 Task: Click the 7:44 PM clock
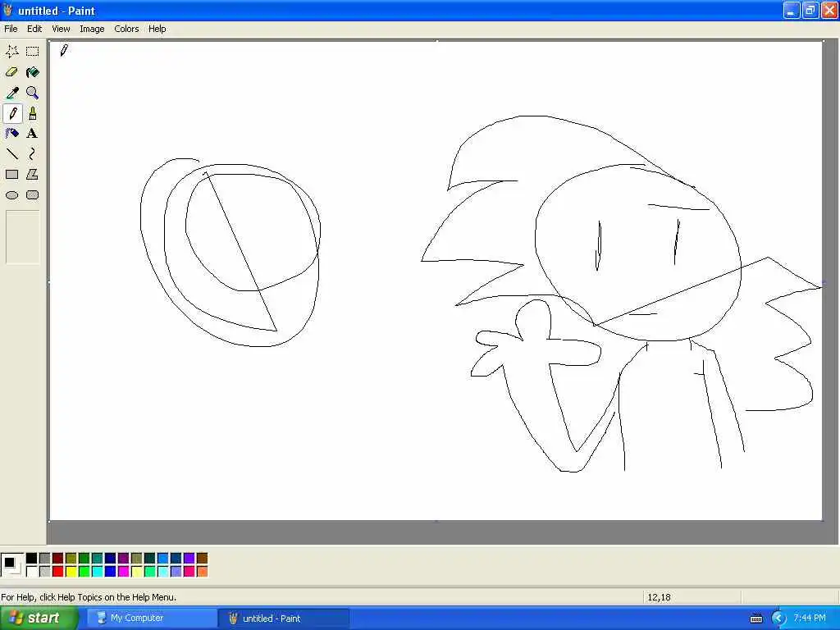pos(810,619)
